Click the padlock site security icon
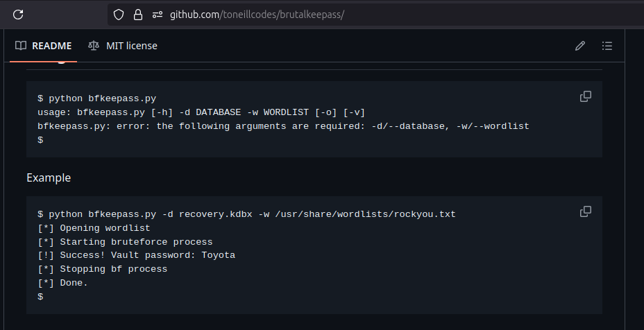Screen dimensions: 644x330 137,14
